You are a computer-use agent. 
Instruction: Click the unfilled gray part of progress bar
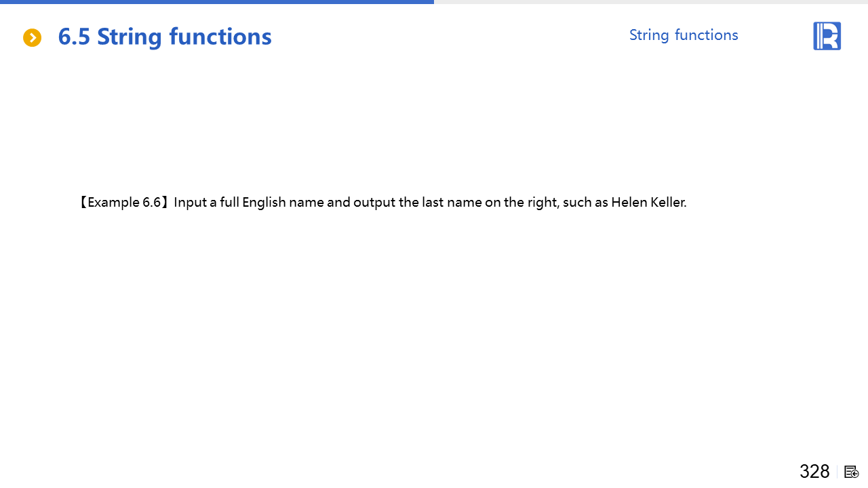click(651, 2)
